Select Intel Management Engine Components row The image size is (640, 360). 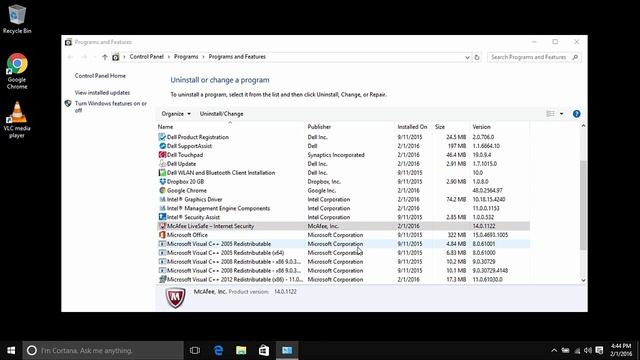(343, 209)
